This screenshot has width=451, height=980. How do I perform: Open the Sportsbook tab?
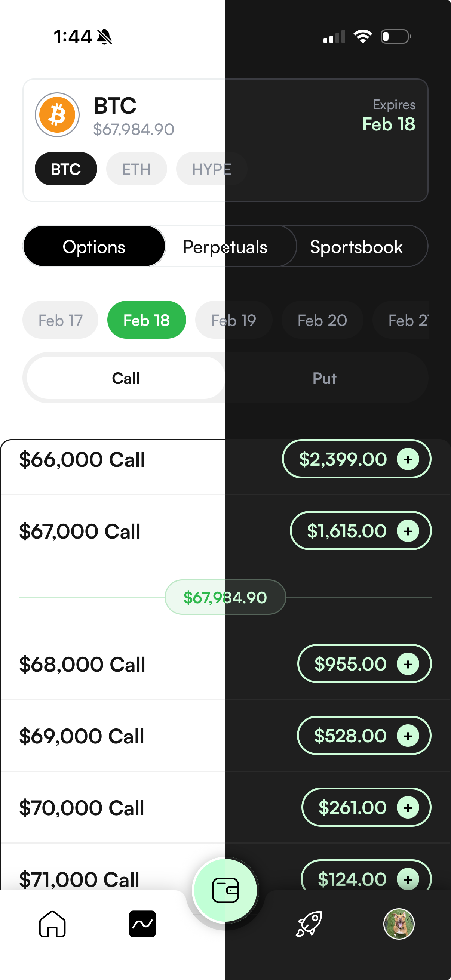tap(356, 247)
